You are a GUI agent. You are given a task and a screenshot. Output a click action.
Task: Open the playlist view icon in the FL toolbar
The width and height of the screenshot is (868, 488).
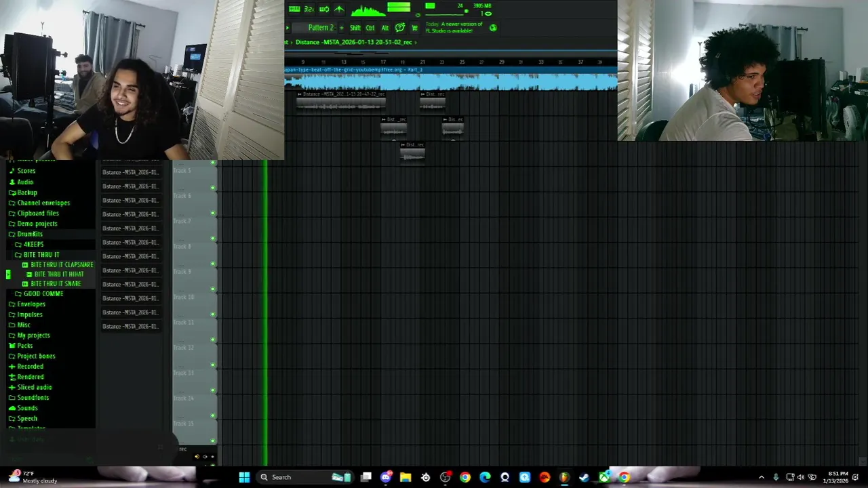pyautogui.click(x=294, y=9)
